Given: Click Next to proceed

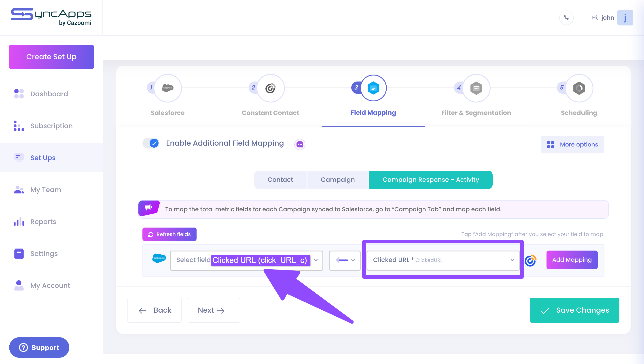Looking at the screenshot, I should click(214, 310).
